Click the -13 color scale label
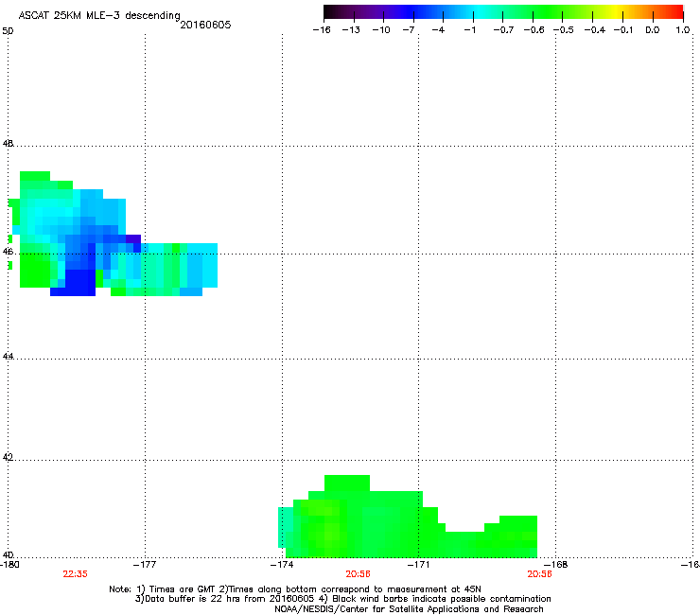 [351, 30]
